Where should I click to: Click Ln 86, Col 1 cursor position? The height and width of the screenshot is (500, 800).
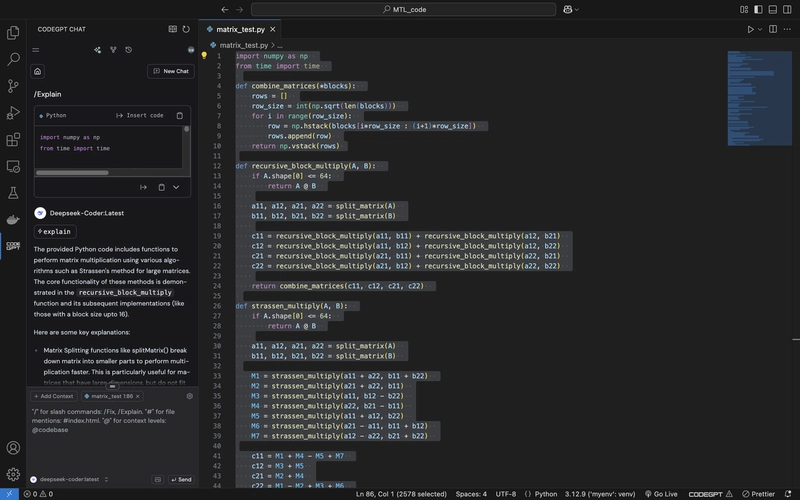point(401,494)
